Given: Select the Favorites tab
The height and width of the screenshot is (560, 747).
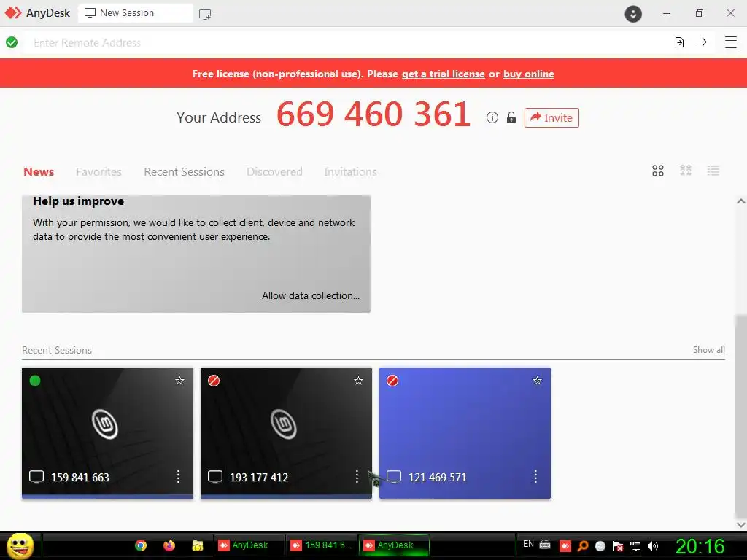Looking at the screenshot, I should coord(98,172).
